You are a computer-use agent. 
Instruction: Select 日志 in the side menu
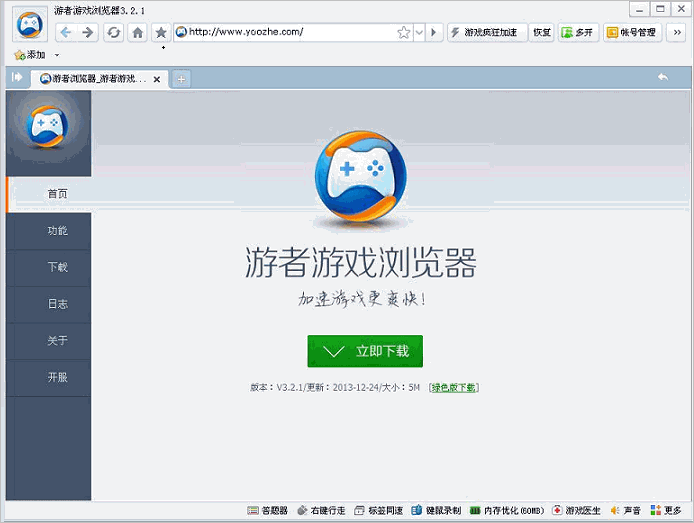[49, 304]
